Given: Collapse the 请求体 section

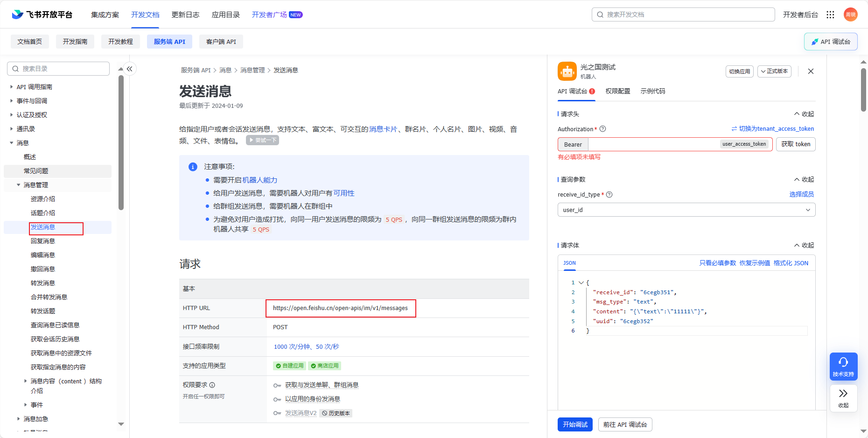Looking at the screenshot, I should click(x=804, y=245).
